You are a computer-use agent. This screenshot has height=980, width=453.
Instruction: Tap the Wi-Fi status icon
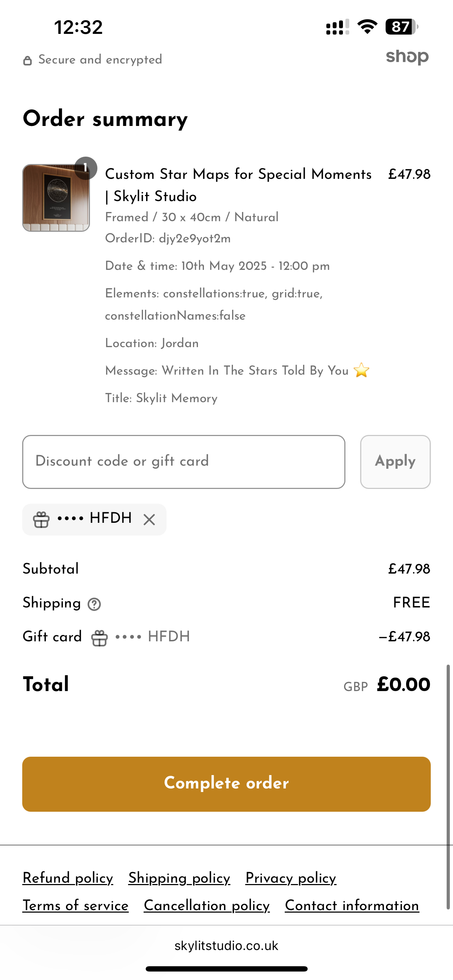[x=367, y=26]
